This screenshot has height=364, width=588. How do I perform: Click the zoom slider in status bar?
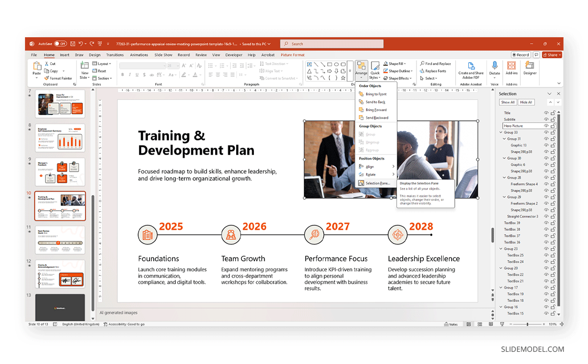tap(528, 324)
